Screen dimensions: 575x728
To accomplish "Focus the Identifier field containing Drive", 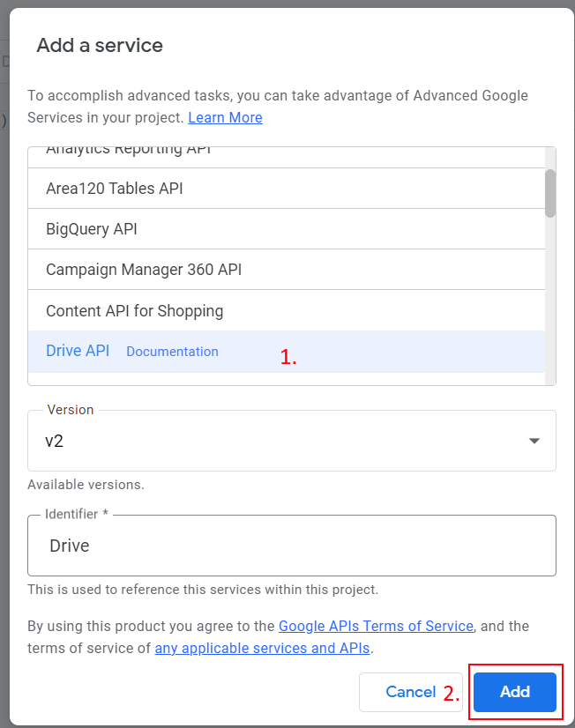I will [x=291, y=546].
